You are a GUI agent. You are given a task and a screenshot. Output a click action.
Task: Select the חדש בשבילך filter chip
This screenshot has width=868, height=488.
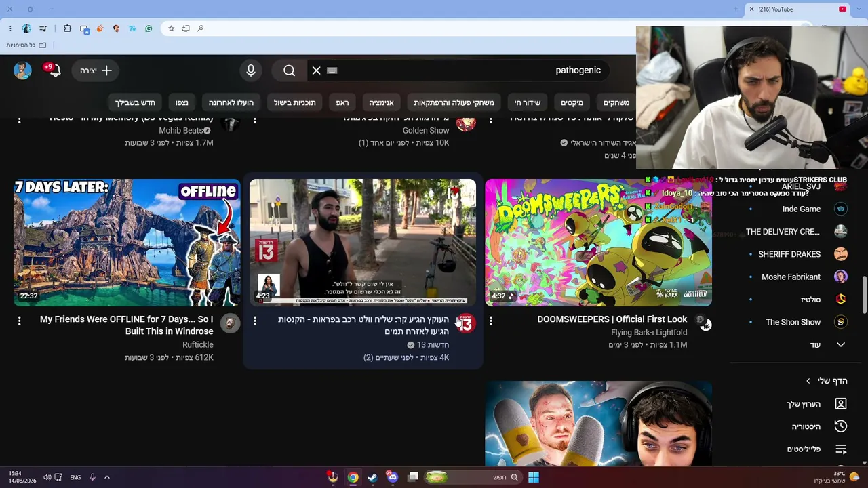(x=135, y=102)
